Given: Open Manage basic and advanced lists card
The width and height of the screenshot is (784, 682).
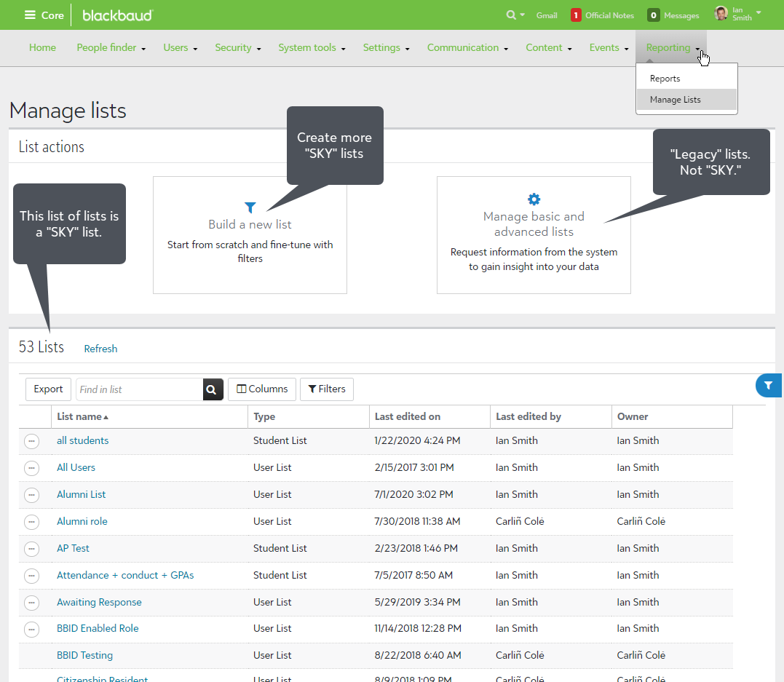Looking at the screenshot, I should coord(534,235).
